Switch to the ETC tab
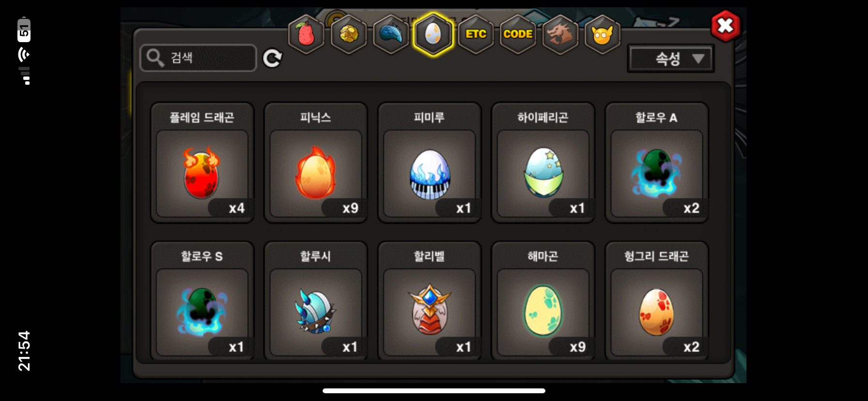The image size is (868, 401). [476, 34]
